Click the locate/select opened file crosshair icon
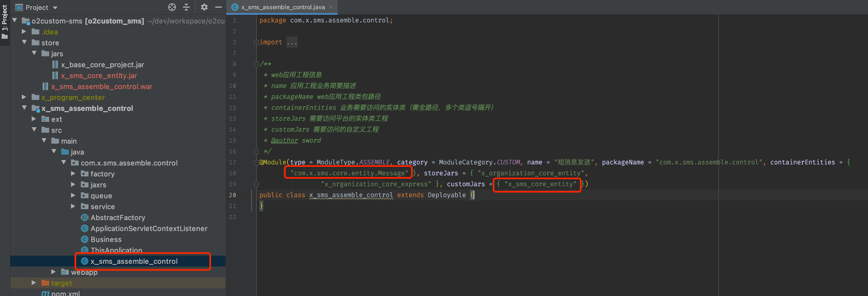The image size is (868, 296). point(172,7)
